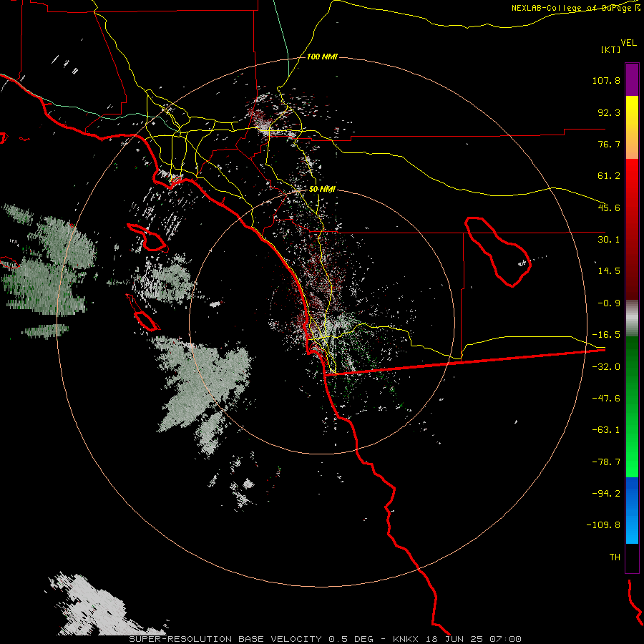The width and height of the screenshot is (644, 644).
Task: Click the -109.8 velocity scale value
Action: coord(603,525)
